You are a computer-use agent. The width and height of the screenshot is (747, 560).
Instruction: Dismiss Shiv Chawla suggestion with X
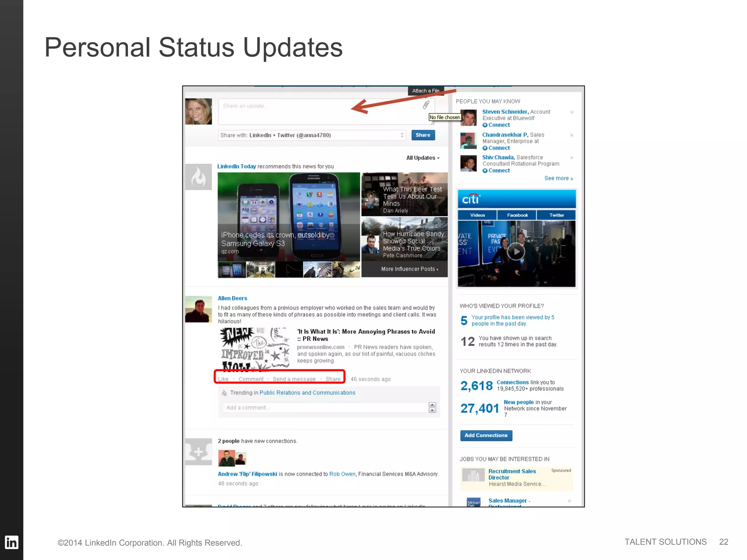(572, 157)
